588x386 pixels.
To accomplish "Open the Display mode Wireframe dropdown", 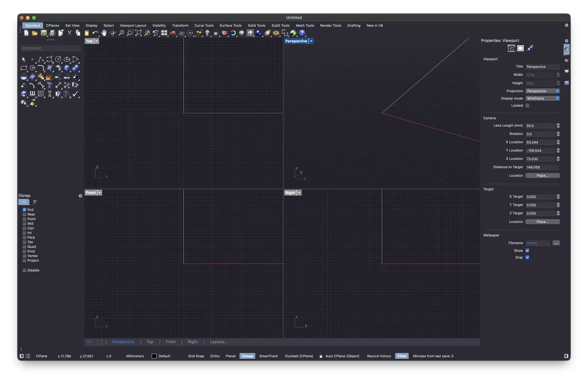I will pyautogui.click(x=542, y=98).
